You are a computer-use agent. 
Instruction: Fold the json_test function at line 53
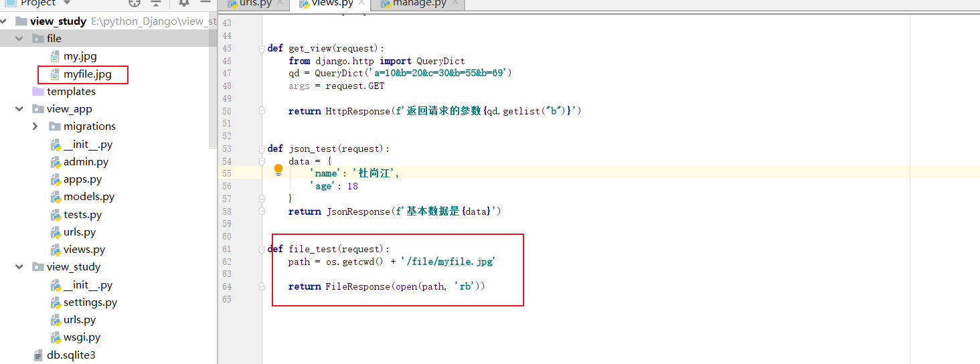(262, 149)
